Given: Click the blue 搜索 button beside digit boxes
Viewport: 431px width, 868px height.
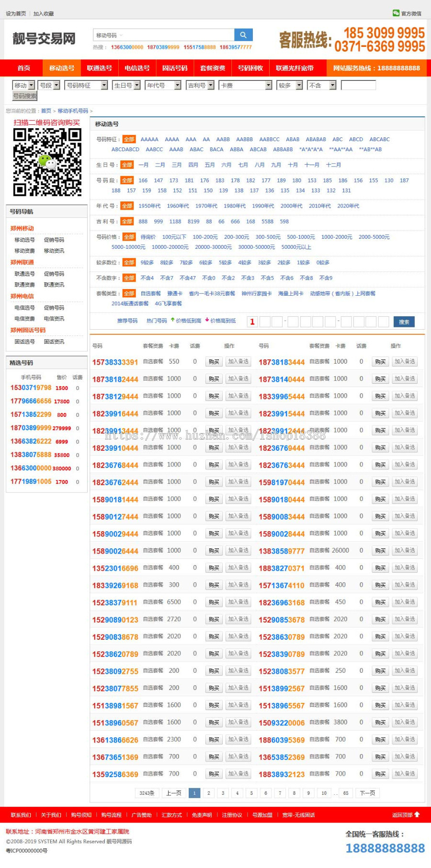Looking at the screenshot, I should pyautogui.click(x=404, y=322).
